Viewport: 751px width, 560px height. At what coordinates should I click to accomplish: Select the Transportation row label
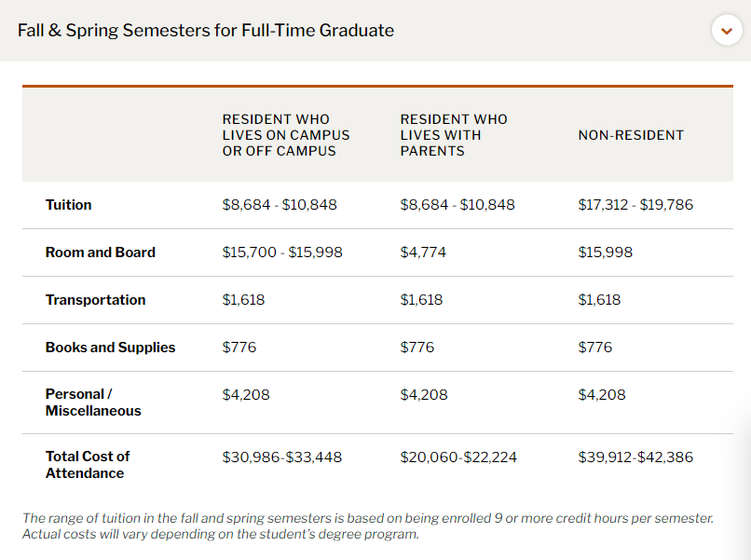click(x=96, y=300)
